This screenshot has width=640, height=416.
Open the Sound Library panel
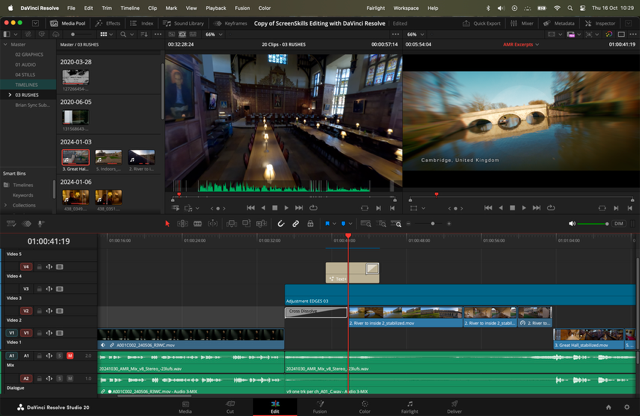click(x=183, y=23)
